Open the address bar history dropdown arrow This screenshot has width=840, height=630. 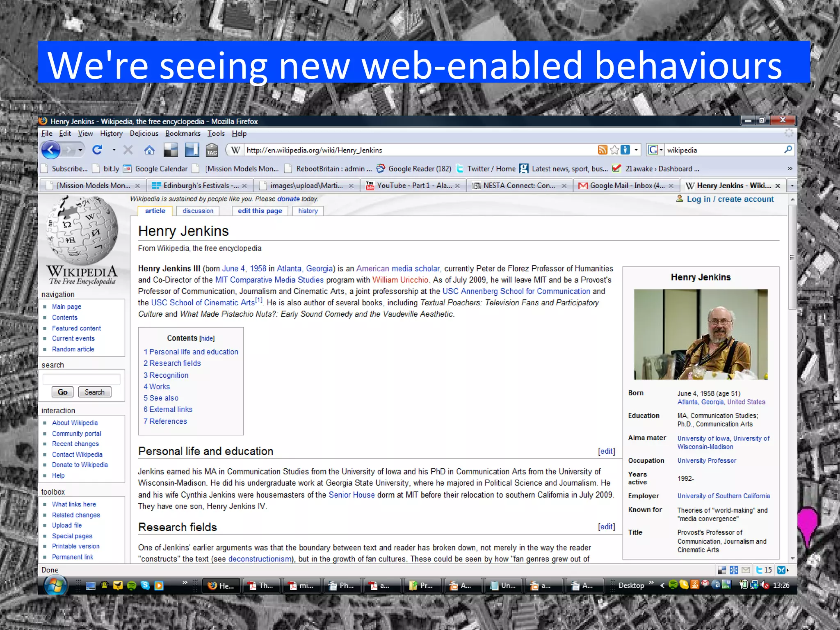tap(636, 150)
